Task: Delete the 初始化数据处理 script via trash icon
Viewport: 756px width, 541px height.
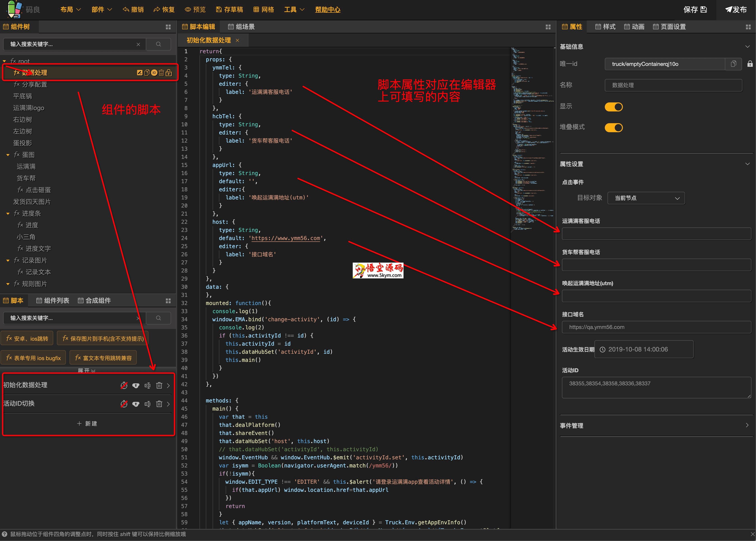Action: tap(159, 385)
